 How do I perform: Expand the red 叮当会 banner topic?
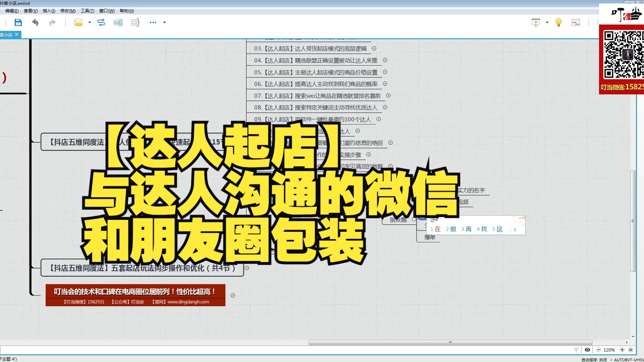click(233, 295)
